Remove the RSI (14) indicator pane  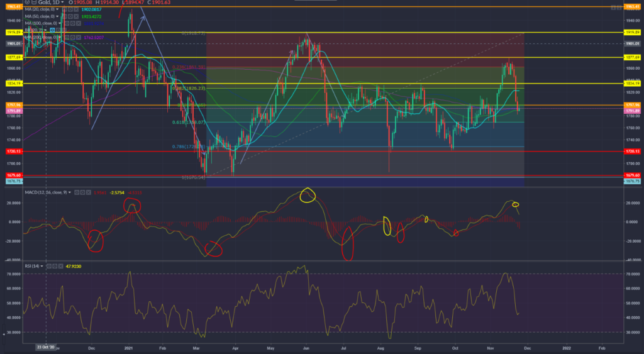60,266
